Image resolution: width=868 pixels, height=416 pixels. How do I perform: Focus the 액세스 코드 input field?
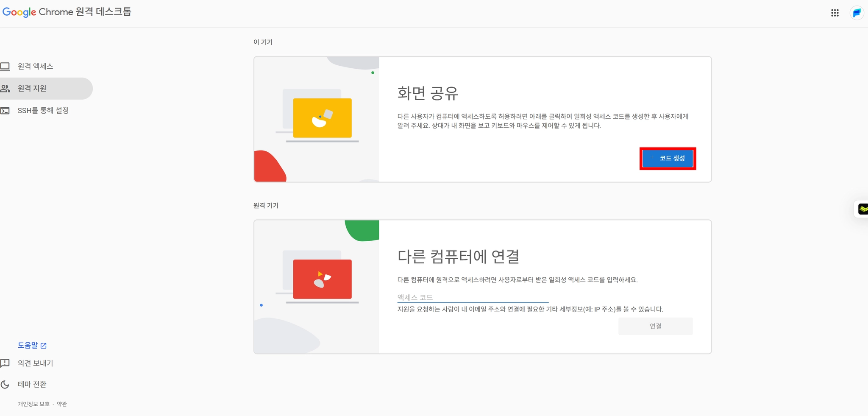(473, 297)
